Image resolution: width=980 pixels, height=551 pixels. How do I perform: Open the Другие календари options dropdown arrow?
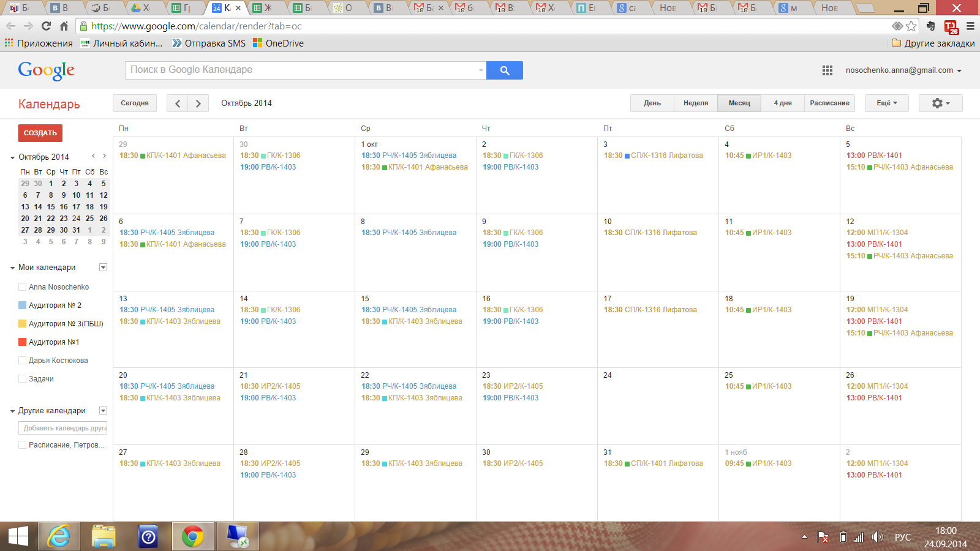103,411
